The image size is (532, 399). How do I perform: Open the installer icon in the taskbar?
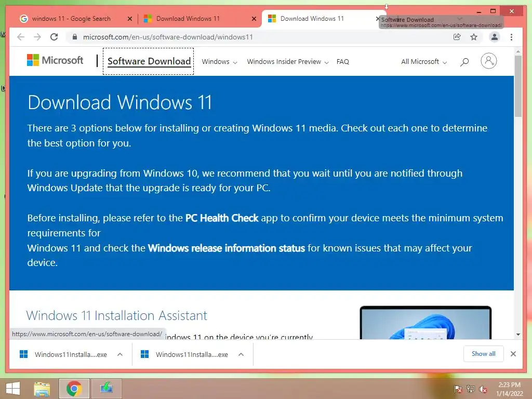click(x=106, y=389)
